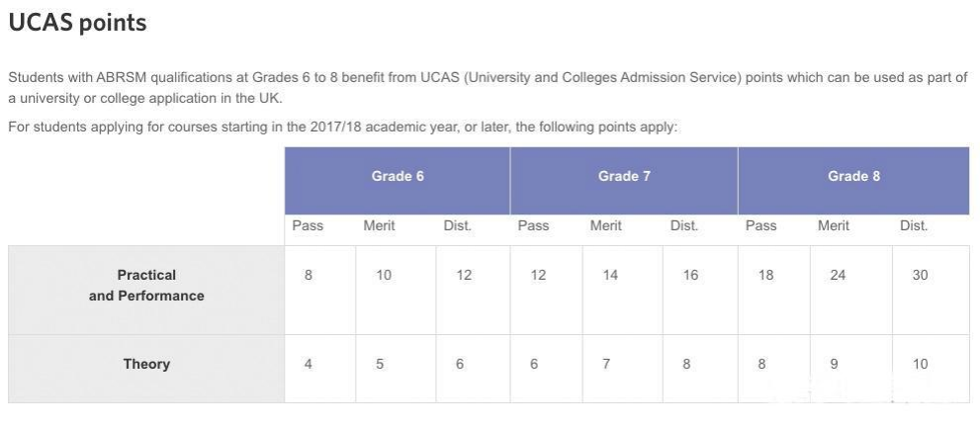Click the Practical Grade 7 Distinction cell showing 16
Image resolution: width=980 pixels, height=430 pixels.
[x=690, y=275]
